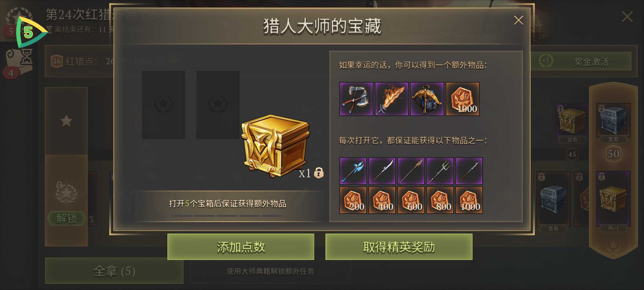
Task: Select the golden crossbow bonus item
Action: click(427, 99)
